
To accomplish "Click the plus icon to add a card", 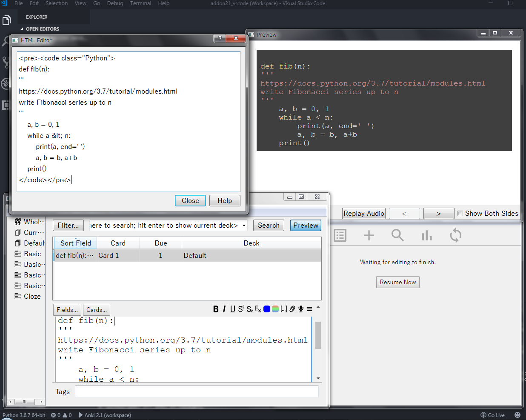I will pos(369,235).
